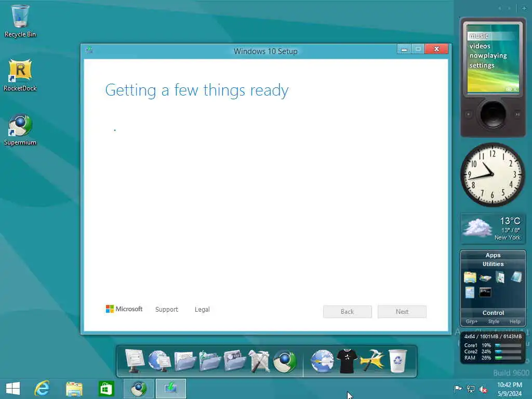Click the media player center round button
Viewport: 532px width, 399px height.
pos(493,114)
